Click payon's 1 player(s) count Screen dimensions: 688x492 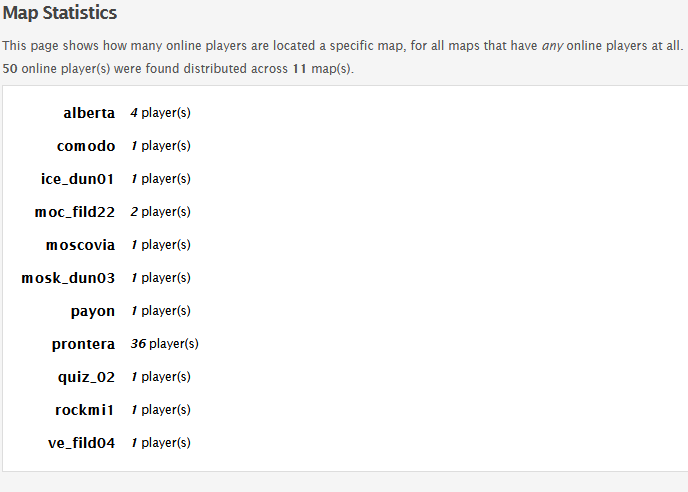[x=161, y=311]
